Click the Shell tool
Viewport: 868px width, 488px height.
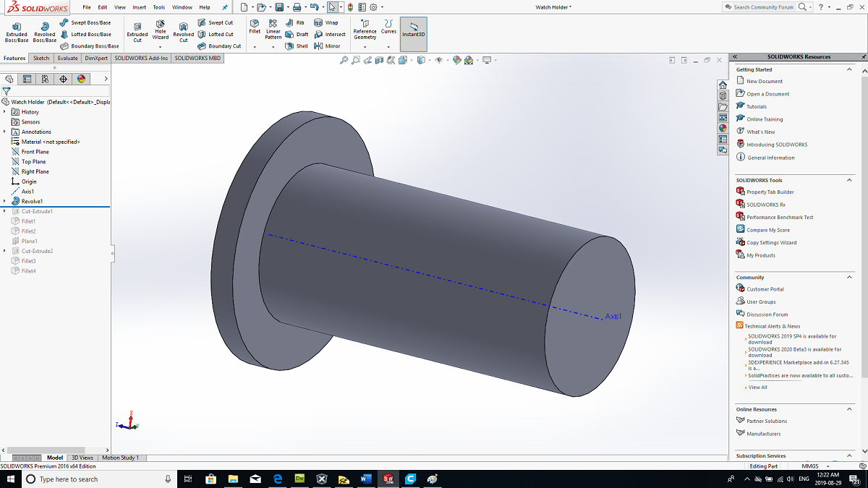297,46
